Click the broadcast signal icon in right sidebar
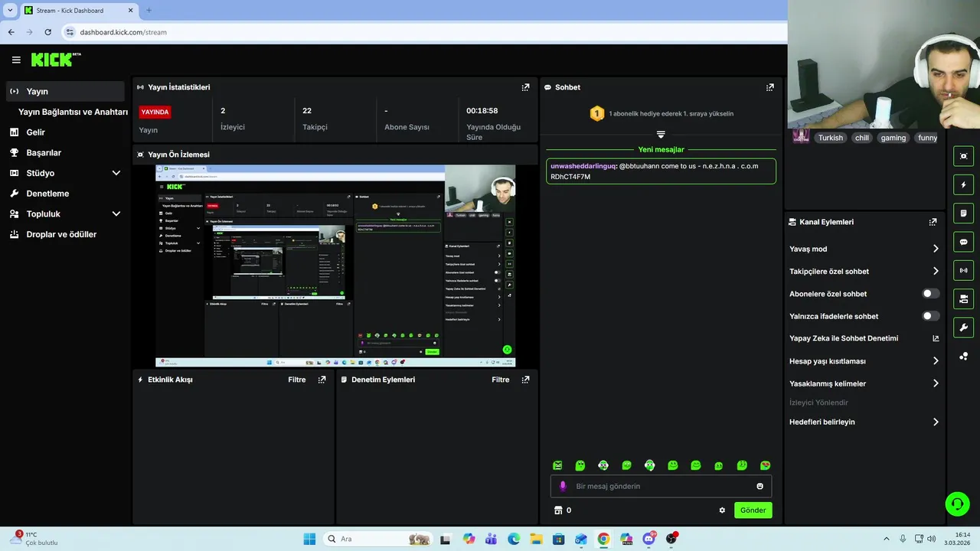 [963, 270]
